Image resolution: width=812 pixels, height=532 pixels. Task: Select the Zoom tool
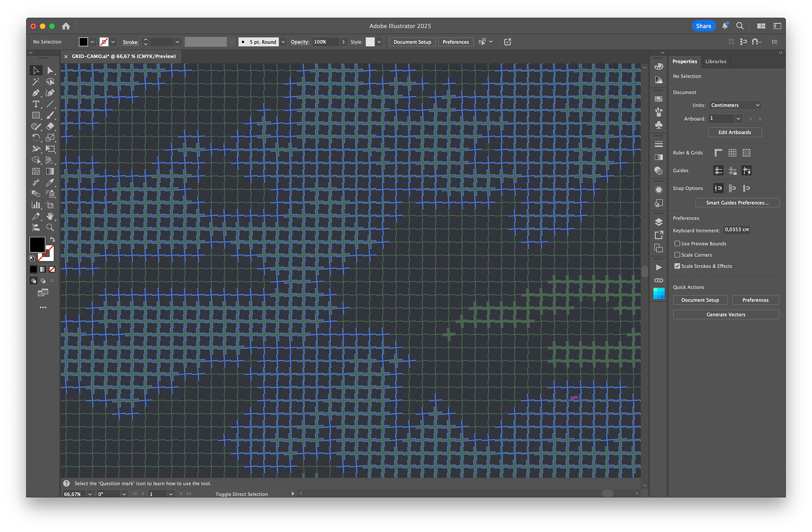[x=50, y=228]
